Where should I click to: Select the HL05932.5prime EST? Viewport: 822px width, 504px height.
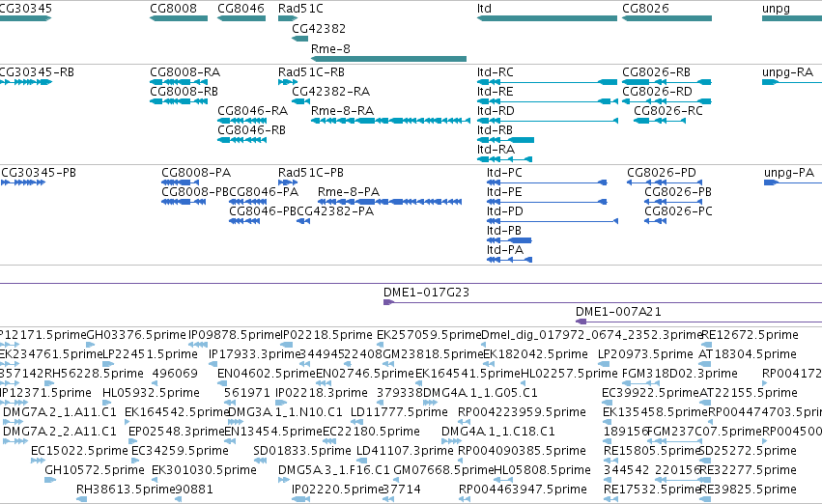click(x=107, y=404)
